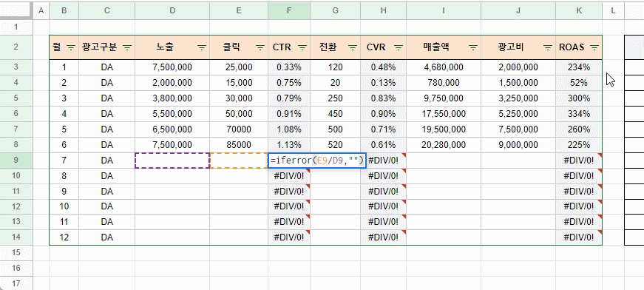
Task: Click the select-all corner box
Action: [16, 11]
